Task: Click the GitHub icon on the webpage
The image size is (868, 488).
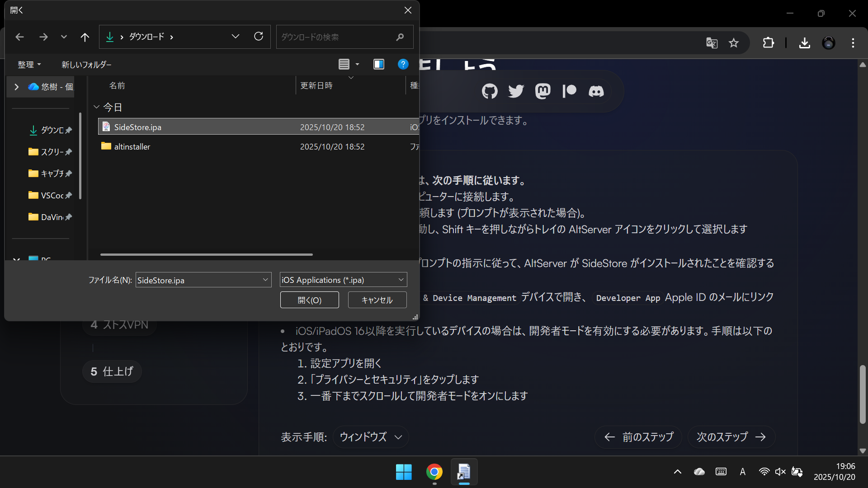Action: click(490, 91)
